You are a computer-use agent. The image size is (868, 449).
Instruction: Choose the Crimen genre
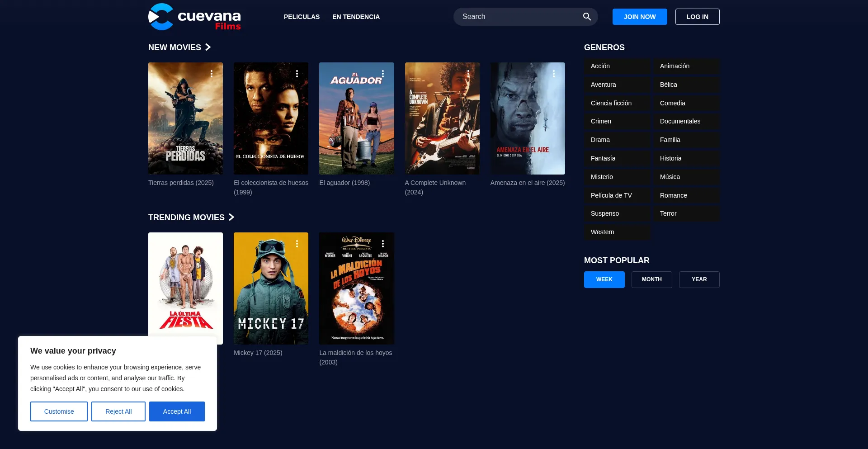pyautogui.click(x=617, y=121)
